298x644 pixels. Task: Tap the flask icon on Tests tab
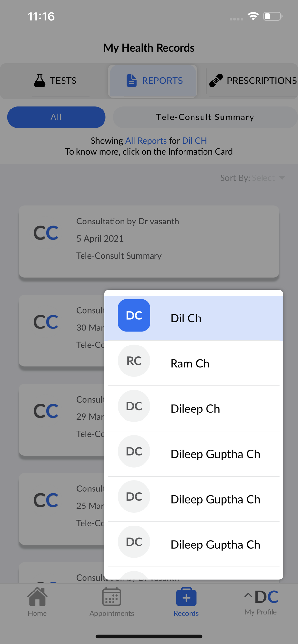pyautogui.click(x=40, y=80)
